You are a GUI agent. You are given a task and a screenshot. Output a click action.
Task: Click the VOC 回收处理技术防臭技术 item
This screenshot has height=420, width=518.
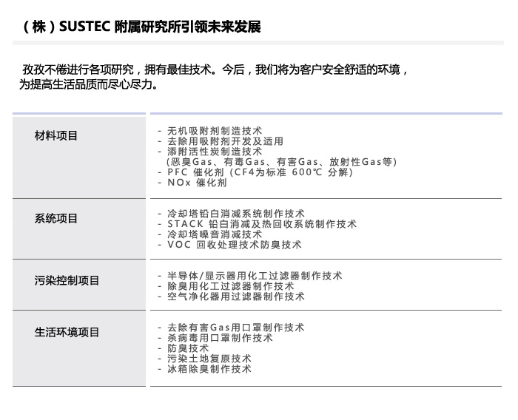(234, 245)
